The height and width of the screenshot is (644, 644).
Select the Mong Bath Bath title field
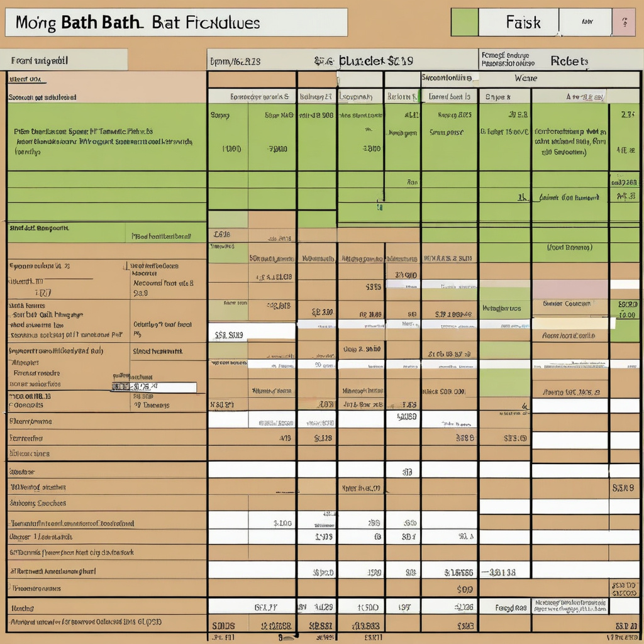click(176, 23)
